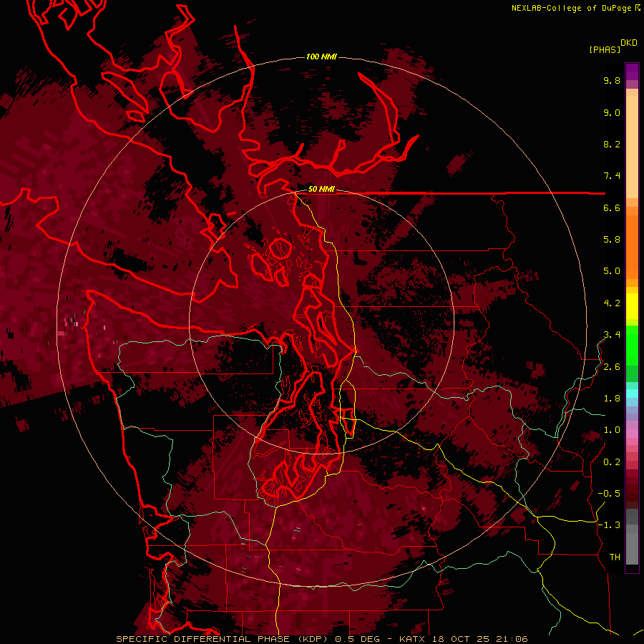Select the -1.3 legend value
Viewport: 644px width, 644px height.
pyautogui.click(x=609, y=525)
